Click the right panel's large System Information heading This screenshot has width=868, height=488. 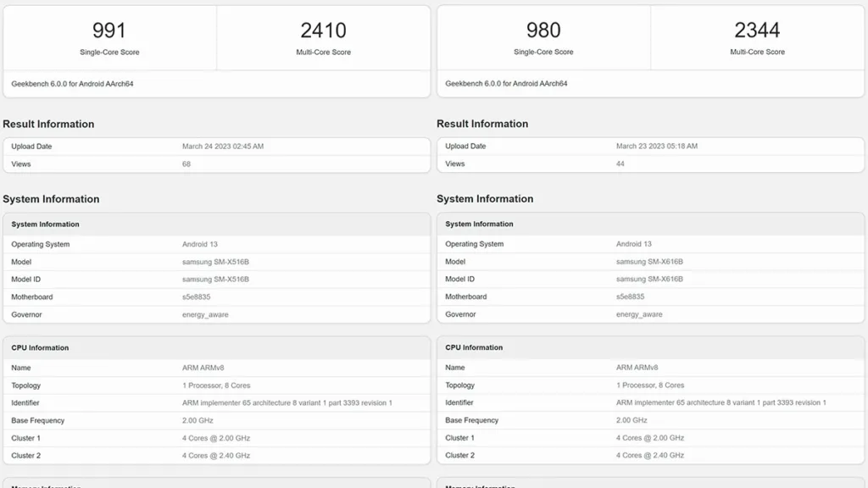[485, 198]
